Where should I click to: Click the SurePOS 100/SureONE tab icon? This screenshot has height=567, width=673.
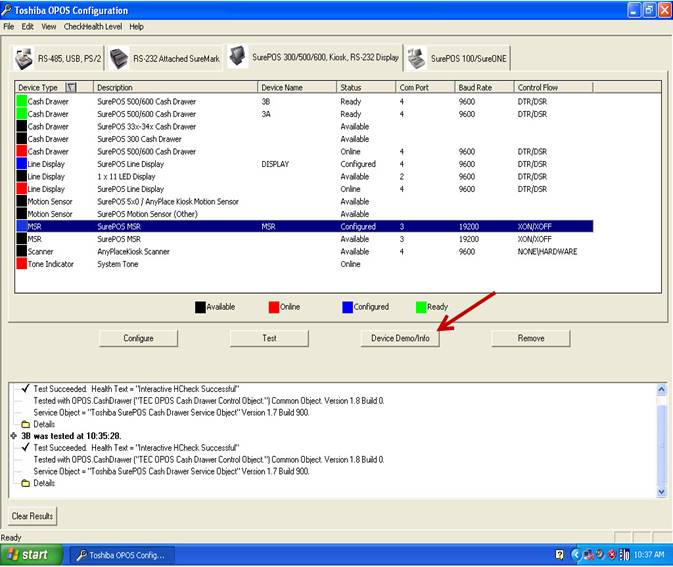[416, 59]
